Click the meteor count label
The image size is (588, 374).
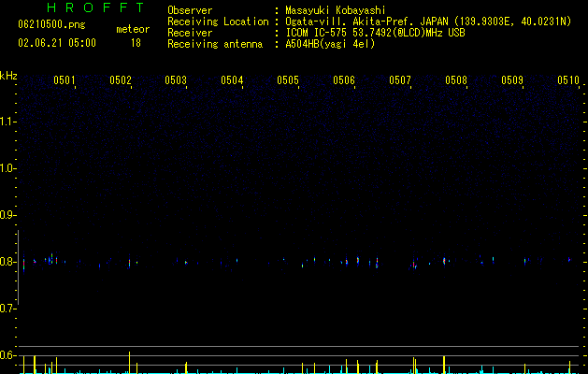tap(133, 29)
